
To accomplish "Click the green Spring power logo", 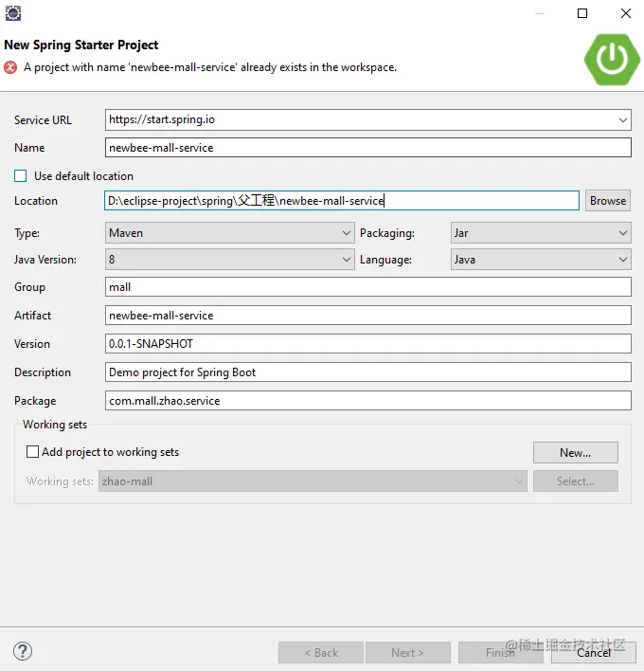I will 612,59.
